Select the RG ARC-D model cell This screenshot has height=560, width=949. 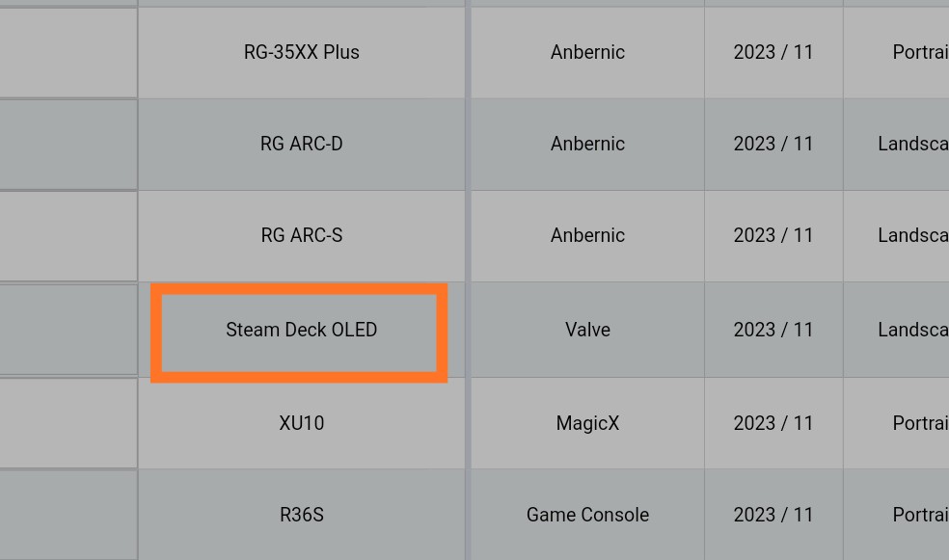[302, 144]
